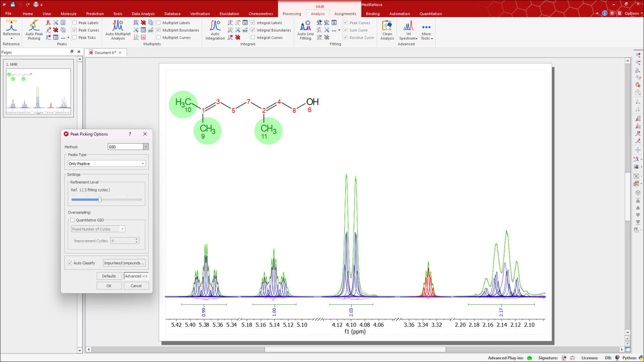This screenshot has height=362, width=644.
Task: Adjust the Refinement Level slider handle
Action: [x=100, y=200]
